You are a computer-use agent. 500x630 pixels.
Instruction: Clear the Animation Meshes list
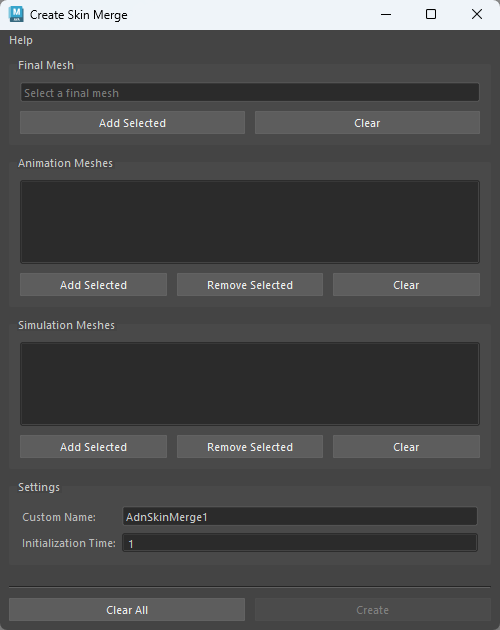(406, 285)
